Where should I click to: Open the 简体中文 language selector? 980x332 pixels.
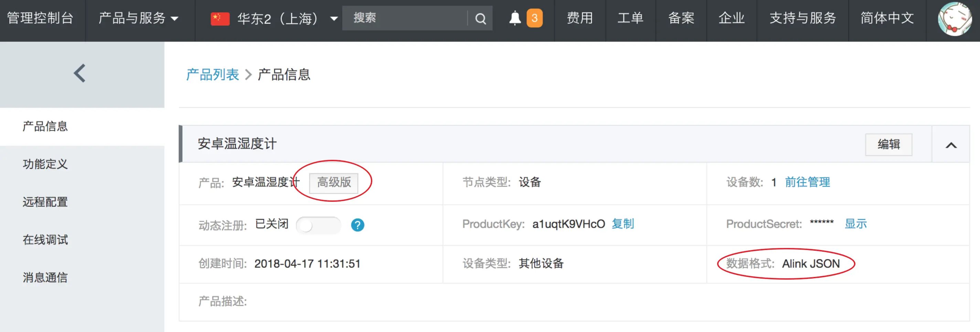point(887,18)
